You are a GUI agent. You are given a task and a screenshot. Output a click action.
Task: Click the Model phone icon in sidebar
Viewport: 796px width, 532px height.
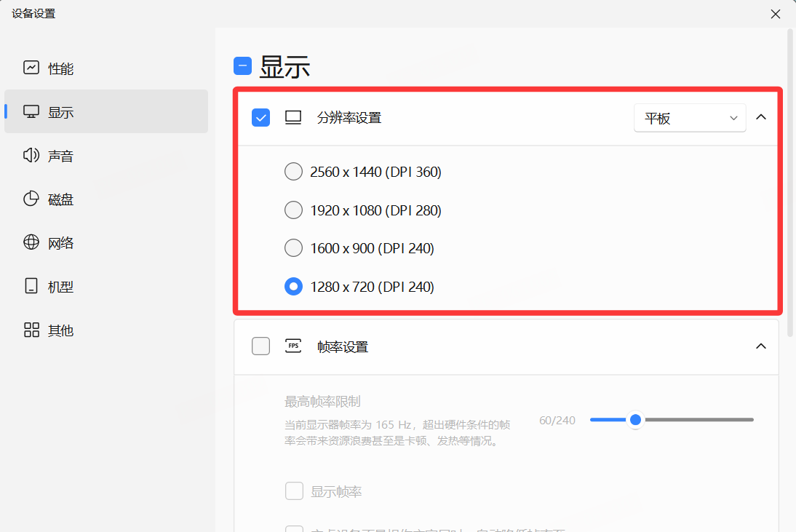(x=31, y=287)
